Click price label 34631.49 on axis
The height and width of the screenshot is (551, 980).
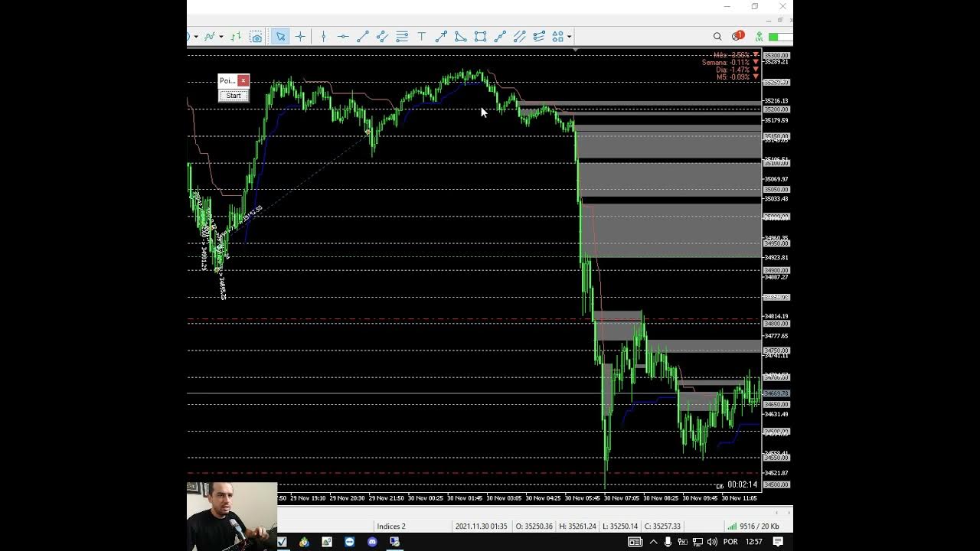(x=776, y=414)
